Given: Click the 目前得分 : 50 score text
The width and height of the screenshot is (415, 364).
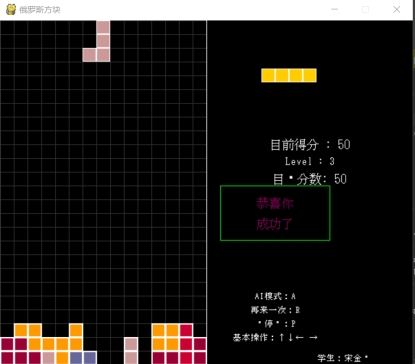Looking at the screenshot, I should coord(310,145).
